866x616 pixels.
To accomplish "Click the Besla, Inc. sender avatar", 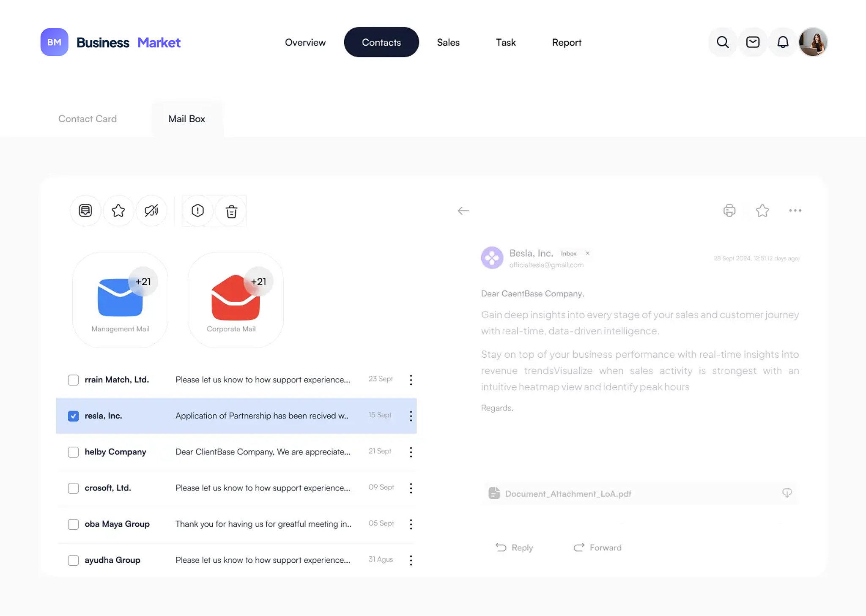I will point(492,257).
